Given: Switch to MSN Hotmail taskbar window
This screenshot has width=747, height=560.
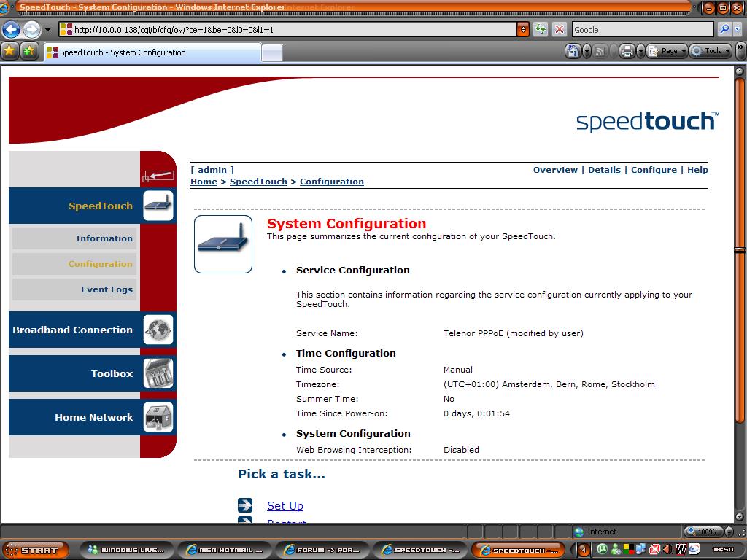Looking at the screenshot, I should [x=224, y=550].
